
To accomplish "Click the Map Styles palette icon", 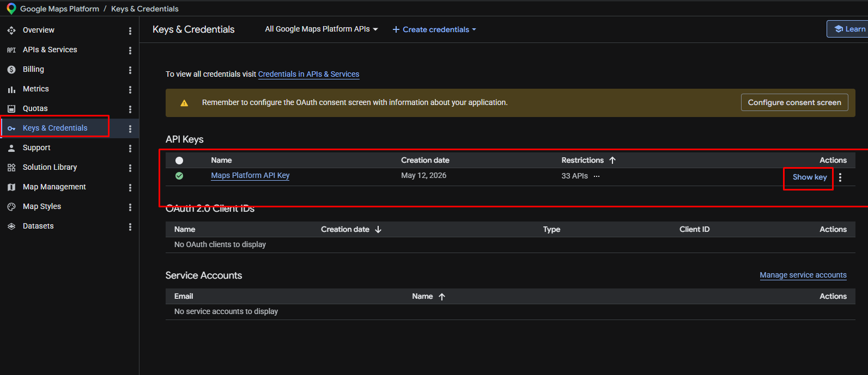I will click(x=11, y=207).
